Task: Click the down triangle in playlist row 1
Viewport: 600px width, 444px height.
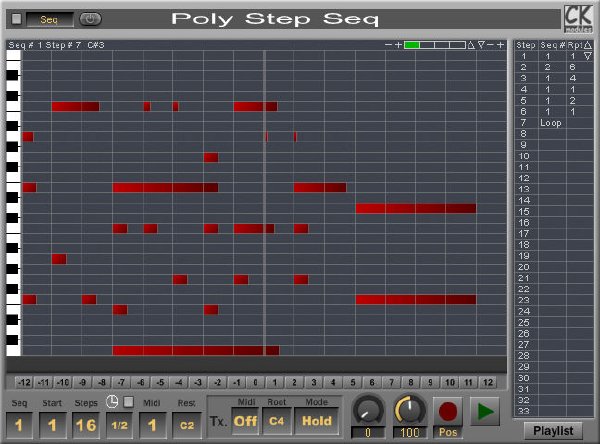Action: (588, 56)
